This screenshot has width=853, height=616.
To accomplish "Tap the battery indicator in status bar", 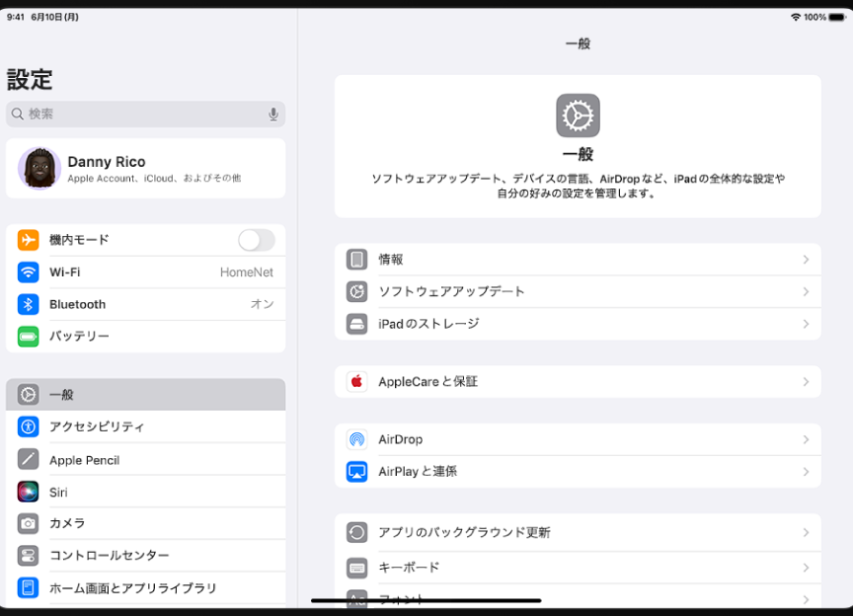I will (x=837, y=17).
